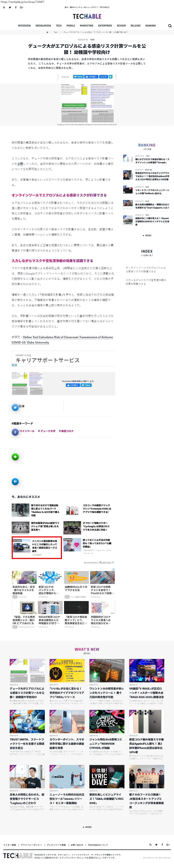Open REVIEW menu item
Screen dimensions: 174x868
pos(121,26)
